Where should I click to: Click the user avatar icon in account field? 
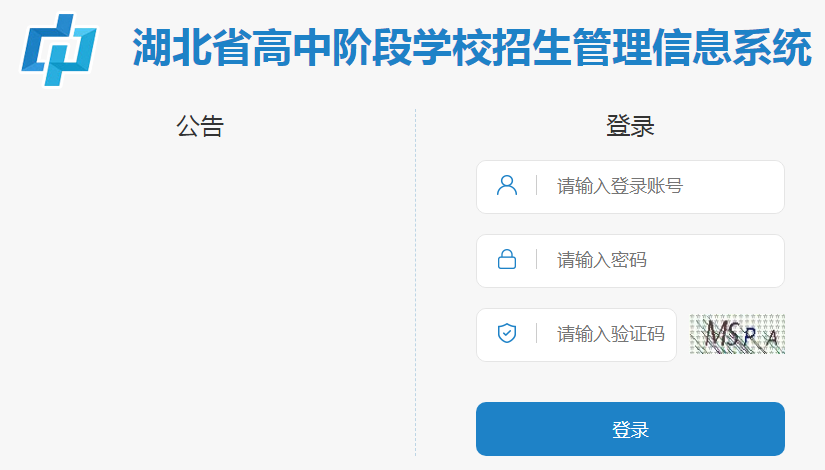click(x=507, y=186)
